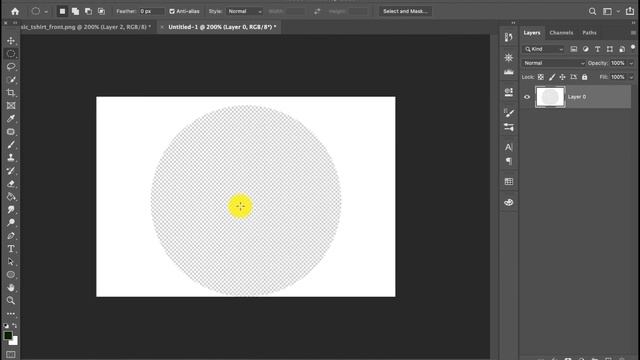Screen dimensions: 640x360
Task: Select the Eyedropper tool
Action: pyautogui.click(x=11, y=119)
